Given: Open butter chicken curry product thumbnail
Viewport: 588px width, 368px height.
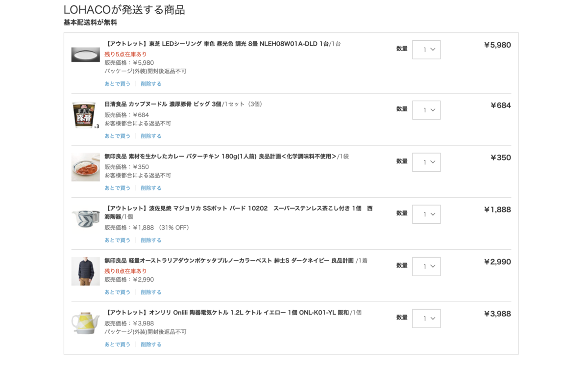Looking at the screenshot, I should click(x=85, y=167).
